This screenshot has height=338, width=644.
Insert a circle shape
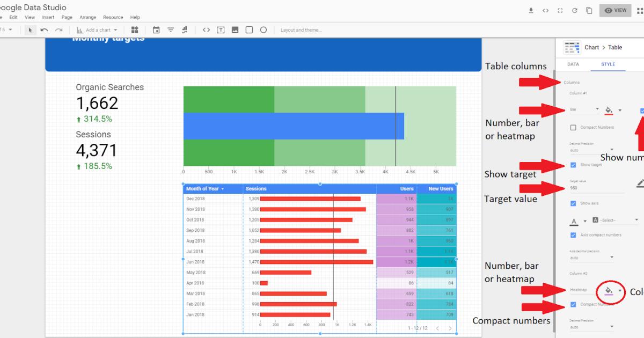pos(264,30)
